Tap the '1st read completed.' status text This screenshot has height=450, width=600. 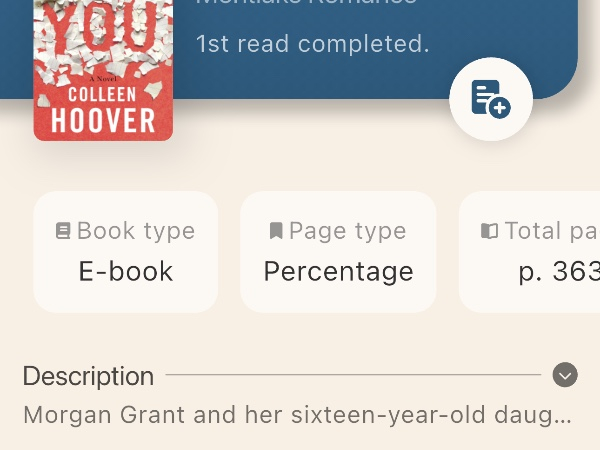click(x=312, y=44)
